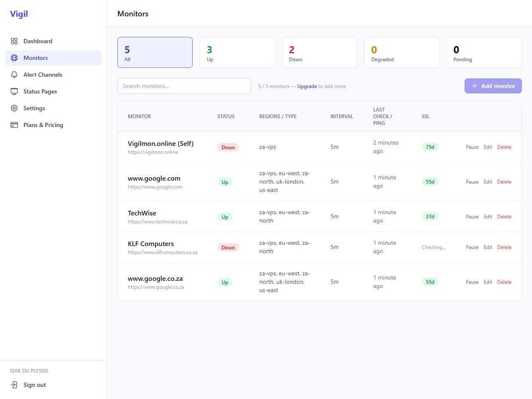Click the Upgrade link

tap(307, 86)
